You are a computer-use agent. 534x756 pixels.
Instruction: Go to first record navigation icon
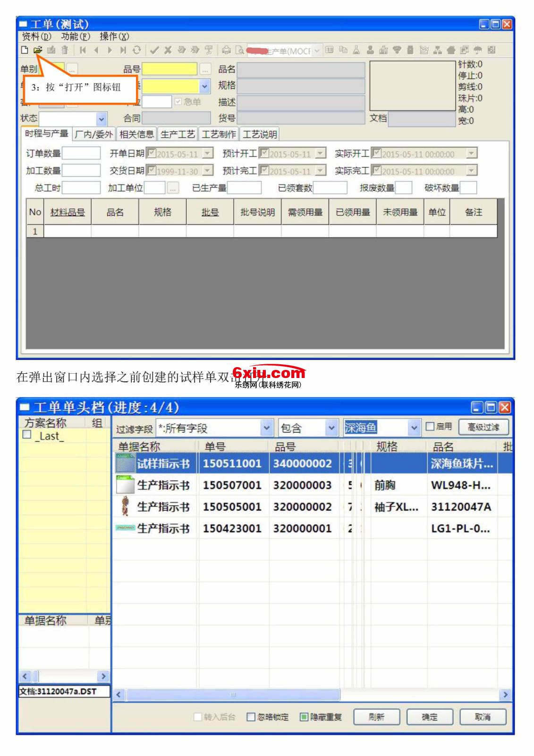pyautogui.click(x=83, y=50)
